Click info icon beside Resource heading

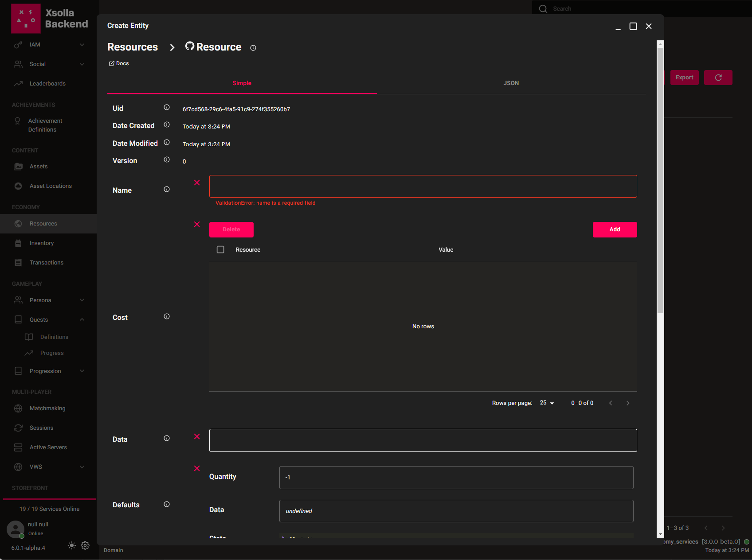(x=253, y=48)
